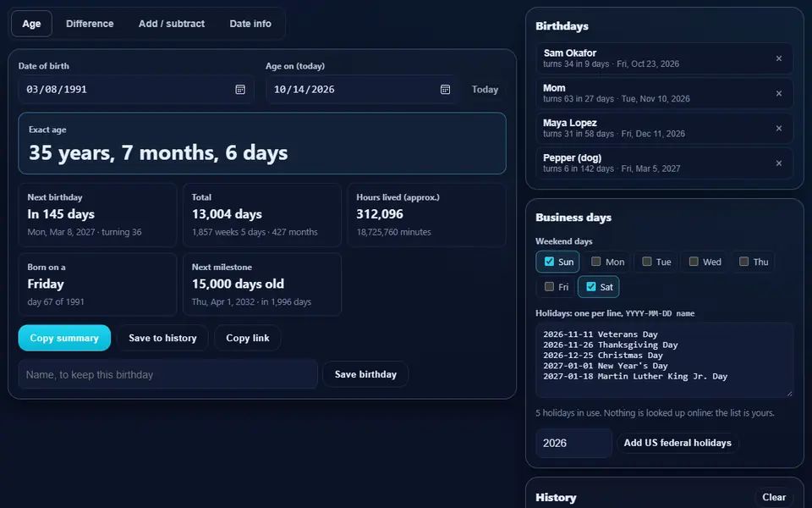Select the Pepper (dog) birthday row

point(665,163)
